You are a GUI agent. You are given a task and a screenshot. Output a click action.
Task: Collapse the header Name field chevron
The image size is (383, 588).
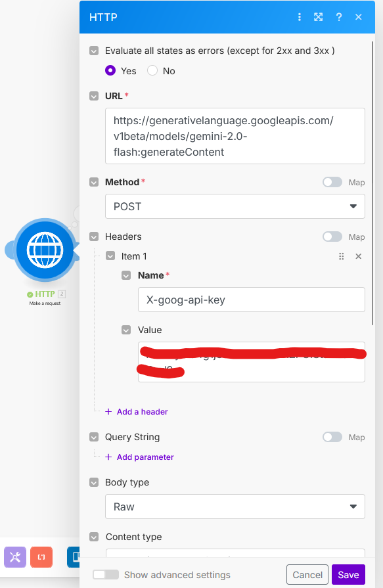(126, 276)
